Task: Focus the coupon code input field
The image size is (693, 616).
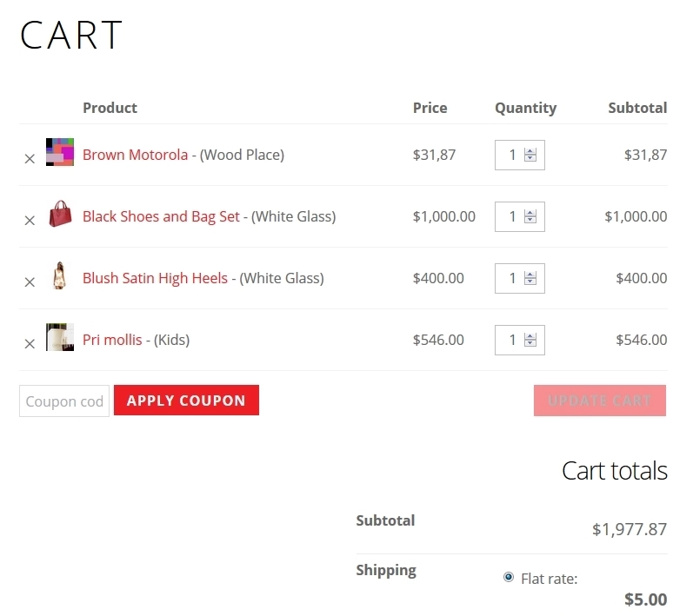Action: tap(64, 401)
